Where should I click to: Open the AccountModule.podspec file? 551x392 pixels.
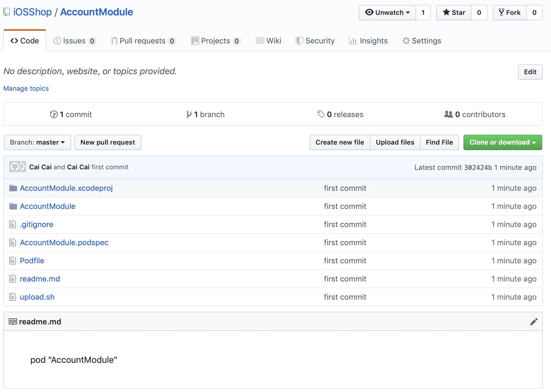pos(64,242)
